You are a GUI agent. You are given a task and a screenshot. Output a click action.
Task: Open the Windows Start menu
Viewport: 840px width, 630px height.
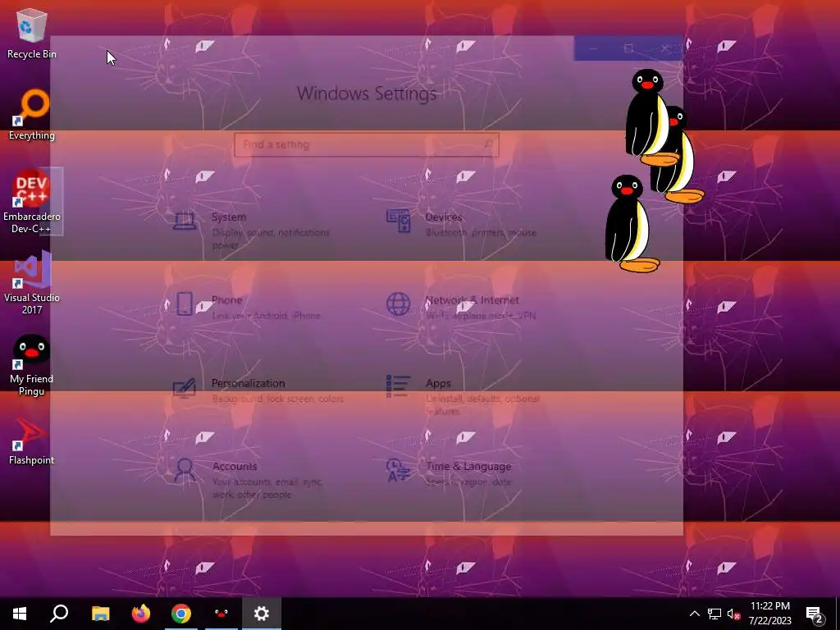(20, 614)
